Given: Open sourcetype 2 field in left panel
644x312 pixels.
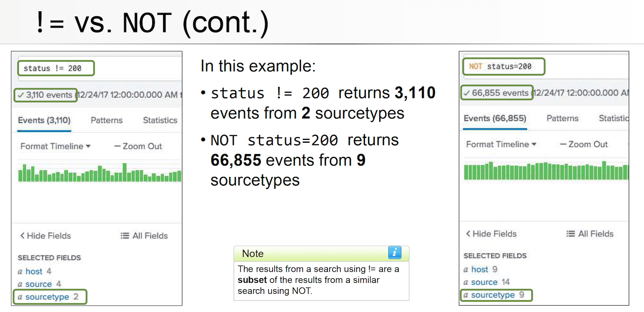Looking at the screenshot, I should [x=47, y=297].
